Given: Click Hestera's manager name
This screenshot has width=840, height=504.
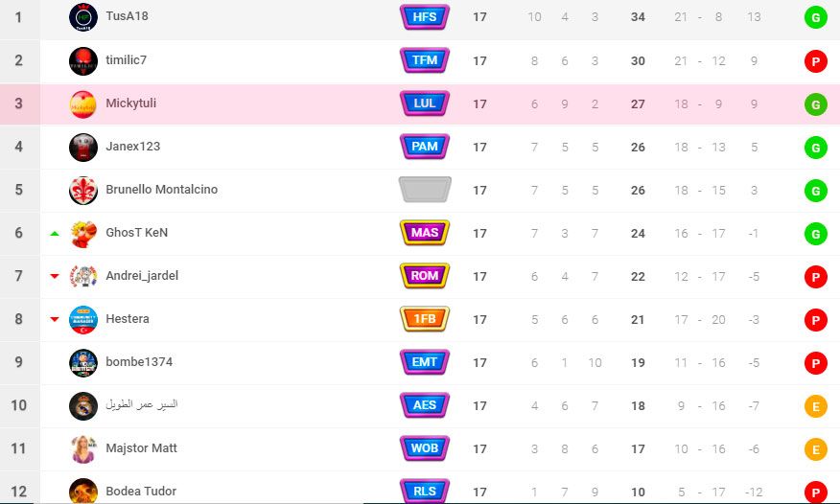Looking at the screenshot, I should click(x=128, y=319).
